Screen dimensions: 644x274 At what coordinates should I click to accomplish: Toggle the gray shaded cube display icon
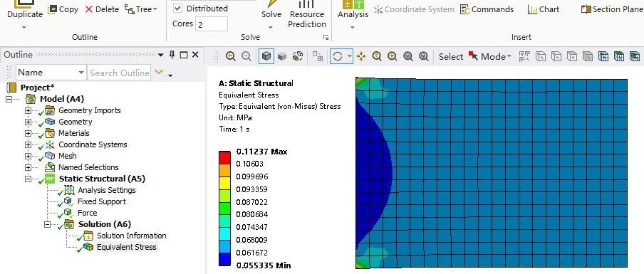282,56
